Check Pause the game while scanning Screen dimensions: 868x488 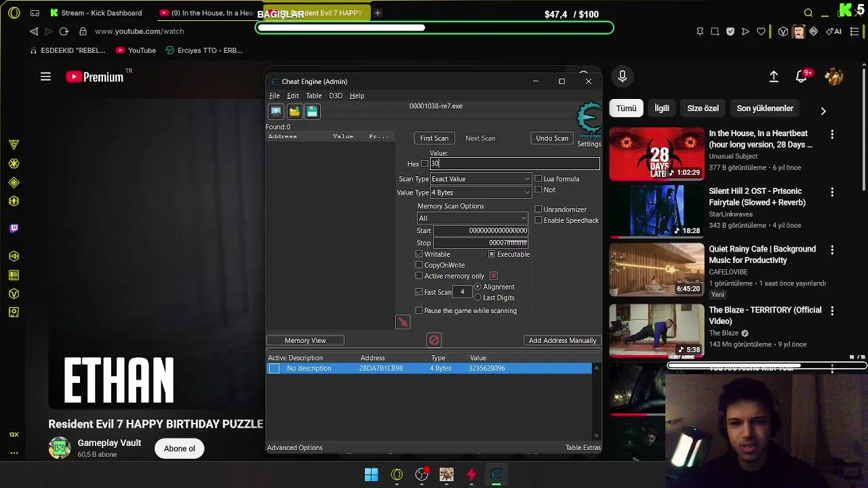pyautogui.click(x=419, y=310)
